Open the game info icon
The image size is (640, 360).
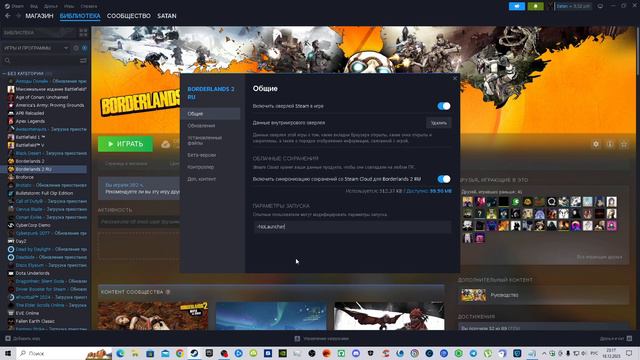[610, 144]
